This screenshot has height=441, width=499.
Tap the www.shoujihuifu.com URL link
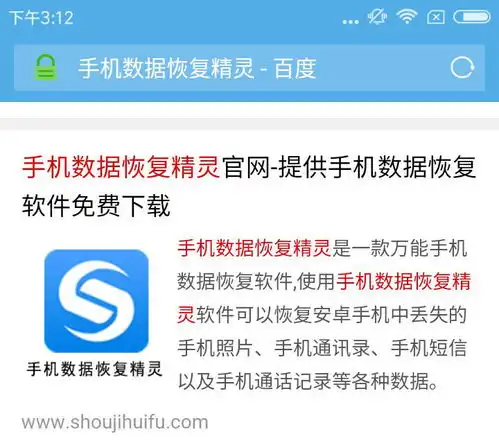coord(115,423)
